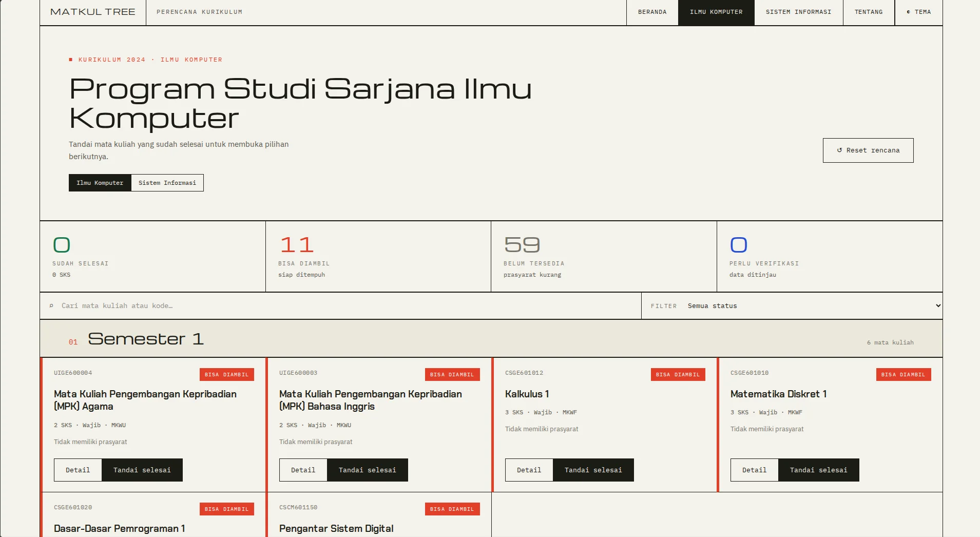Viewport: 980px width, 537px height.
Task: Click the Bisa Diambil statistics card
Action: pos(378,257)
